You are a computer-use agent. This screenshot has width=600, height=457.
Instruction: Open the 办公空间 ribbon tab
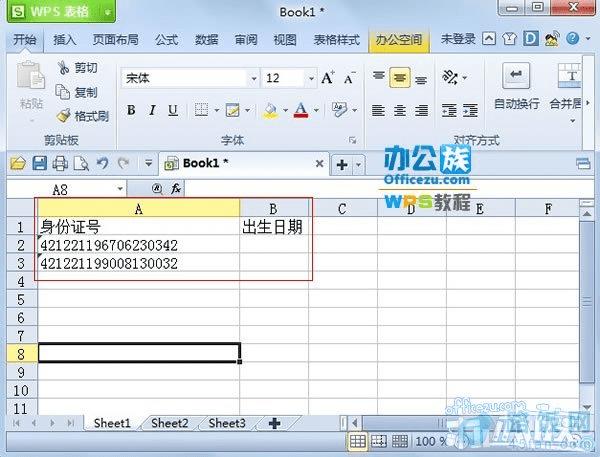[x=399, y=39]
